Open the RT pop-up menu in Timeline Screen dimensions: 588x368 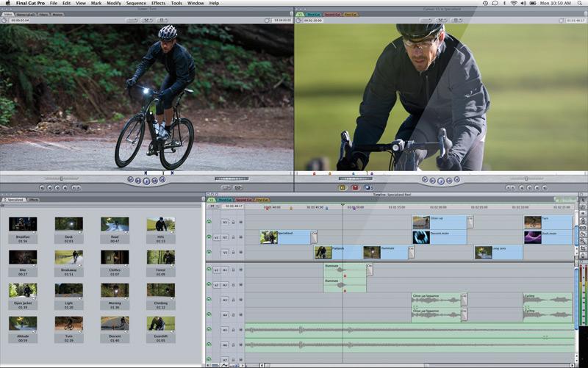pos(213,206)
